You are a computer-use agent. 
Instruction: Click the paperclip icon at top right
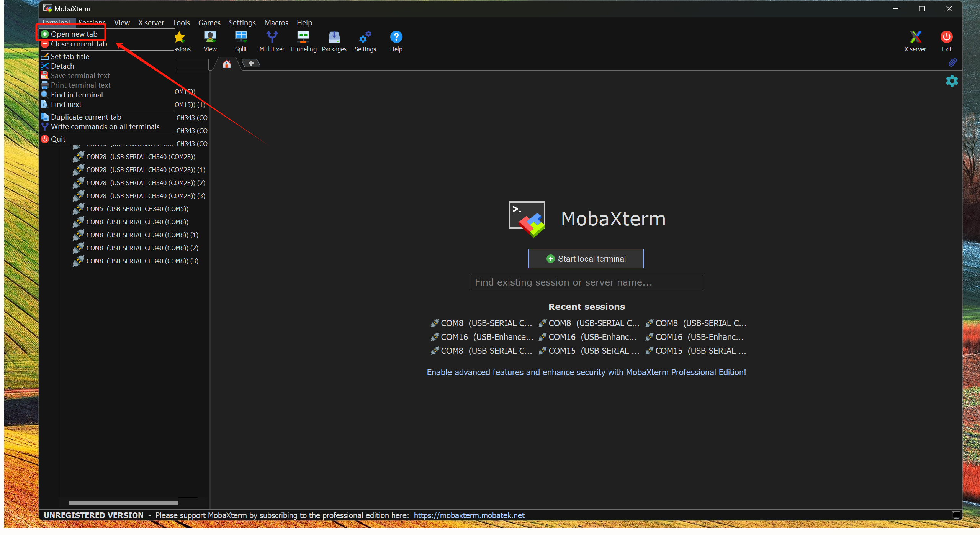point(952,62)
